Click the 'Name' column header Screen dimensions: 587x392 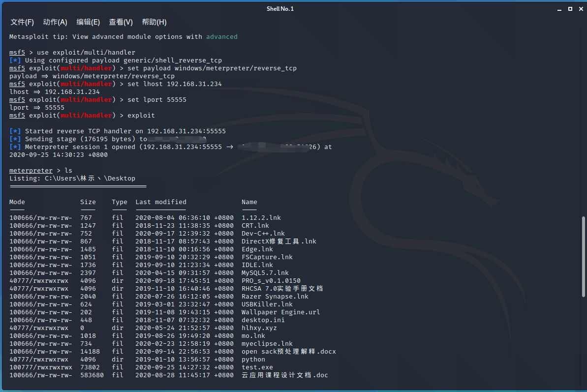pyautogui.click(x=249, y=202)
